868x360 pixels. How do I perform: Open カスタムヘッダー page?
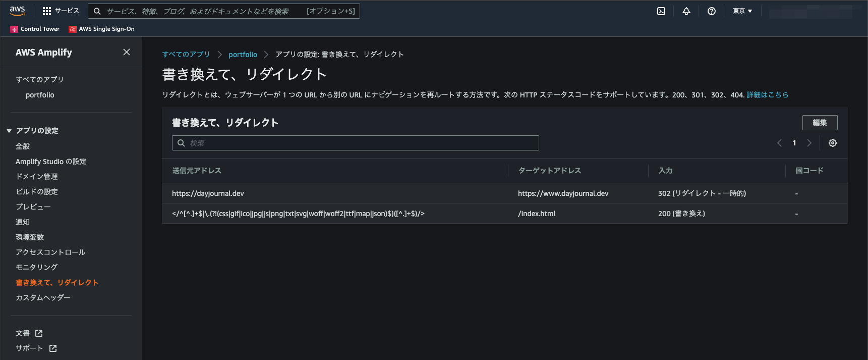(43, 297)
